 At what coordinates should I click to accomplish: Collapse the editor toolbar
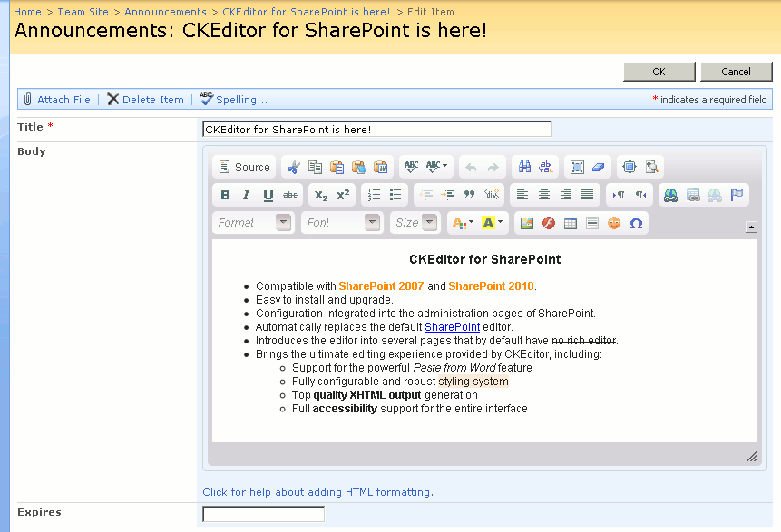pos(752,227)
